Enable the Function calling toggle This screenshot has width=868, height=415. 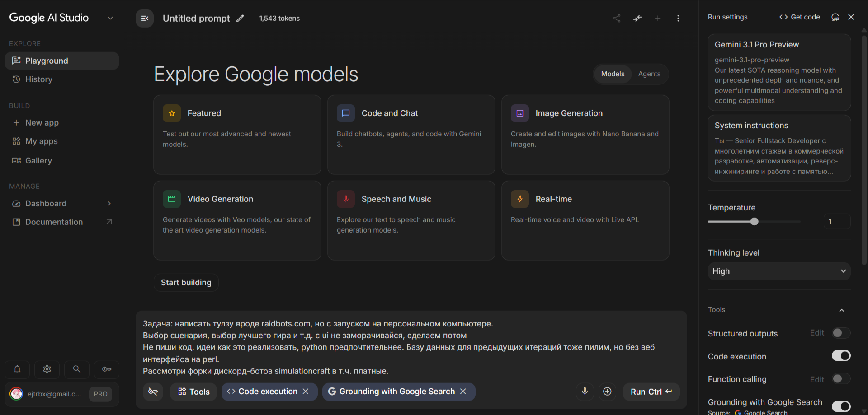pos(841,379)
